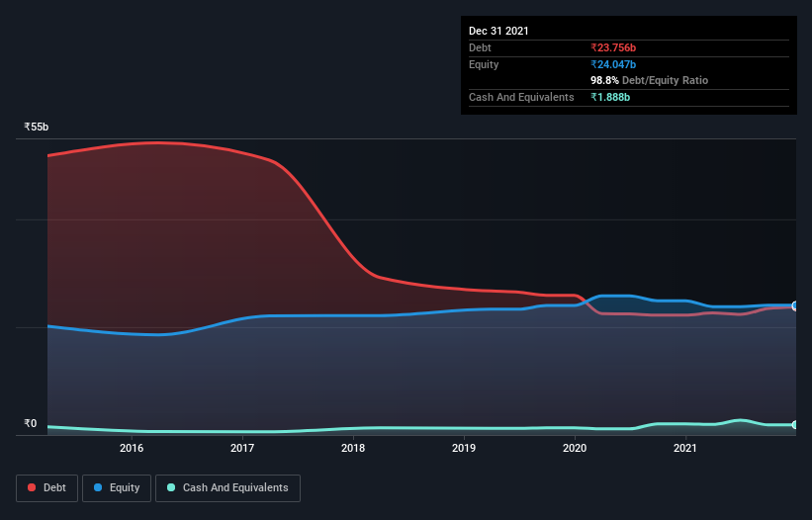
Task: Click the 2017 x-axis label
Action: 242,448
